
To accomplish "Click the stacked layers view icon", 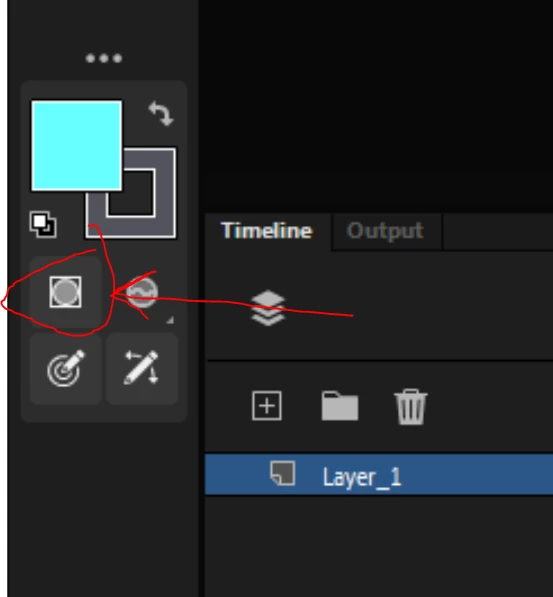I will 268,308.
